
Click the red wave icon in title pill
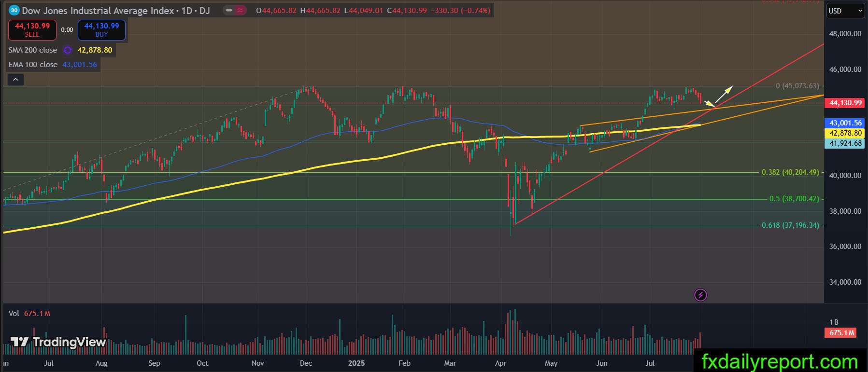(x=240, y=10)
